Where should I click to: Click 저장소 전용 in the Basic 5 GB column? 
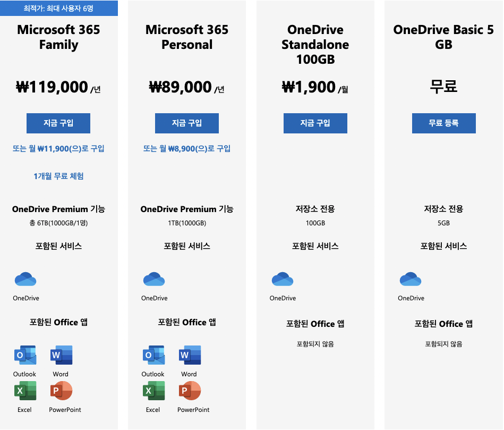[x=443, y=209]
